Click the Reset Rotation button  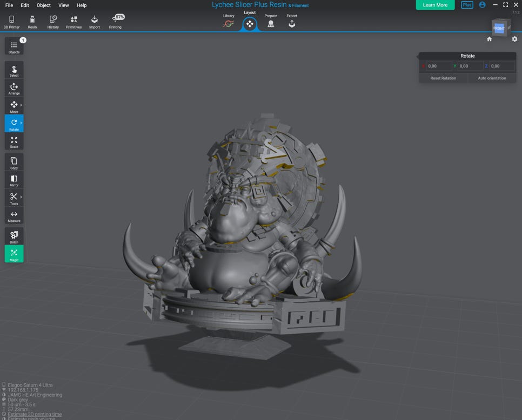(443, 78)
